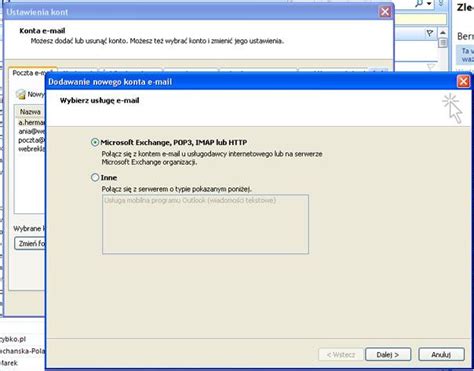Viewport: 474px width, 371px height.
Task: Click the flag column header icon in Outlook
Action: pyautogui.click(x=430, y=33)
